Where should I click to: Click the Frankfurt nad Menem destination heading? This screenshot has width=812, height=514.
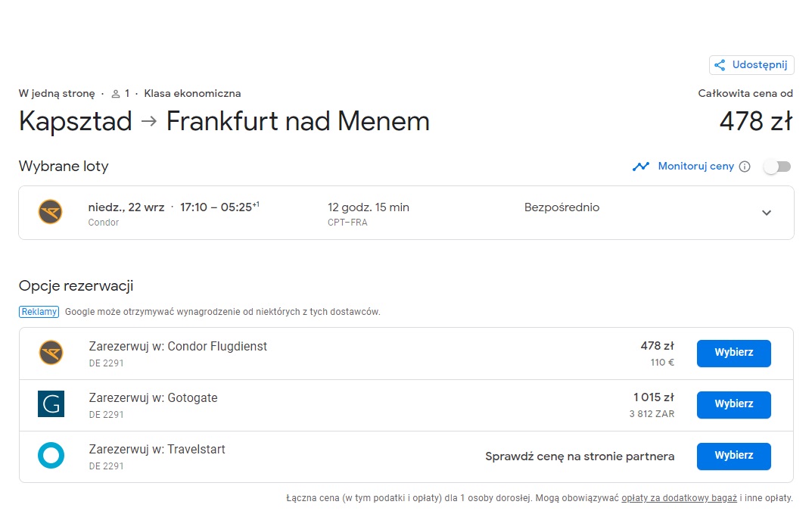(x=297, y=121)
